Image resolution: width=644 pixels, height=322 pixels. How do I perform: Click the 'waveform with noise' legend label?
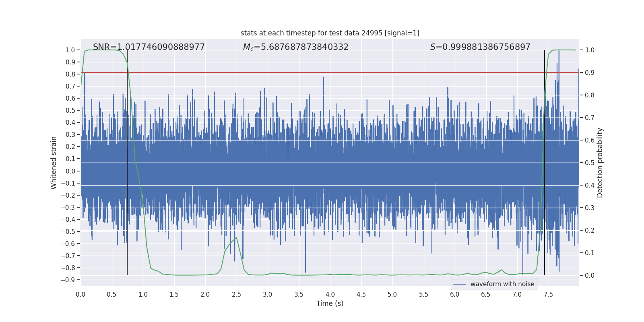(502, 284)
